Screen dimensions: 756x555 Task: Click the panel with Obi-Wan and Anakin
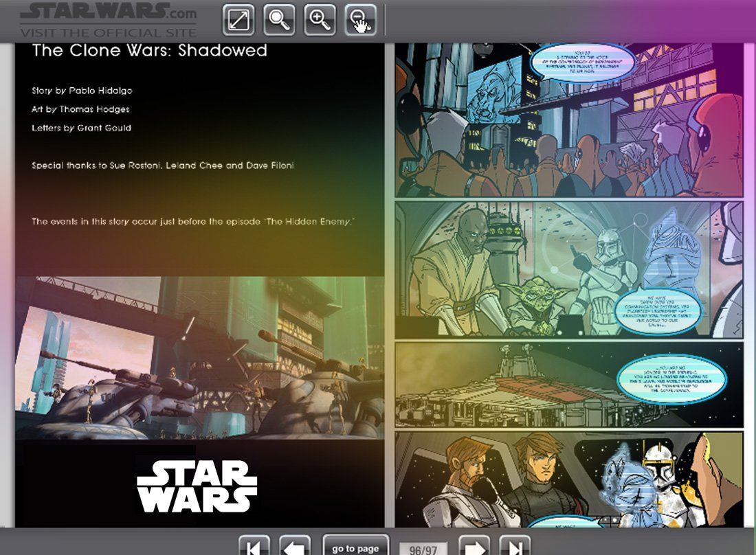[x=569, y=479]
